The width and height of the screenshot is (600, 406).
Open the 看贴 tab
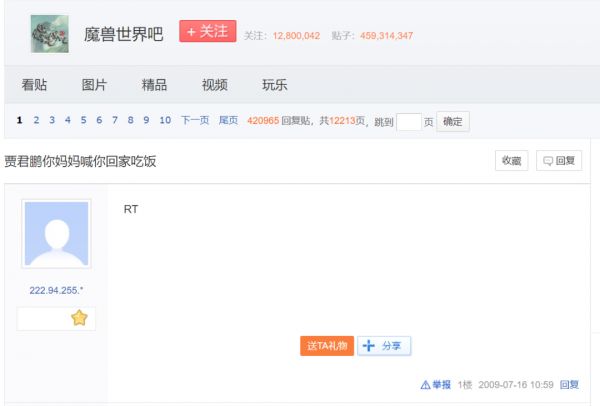(34, 85)
